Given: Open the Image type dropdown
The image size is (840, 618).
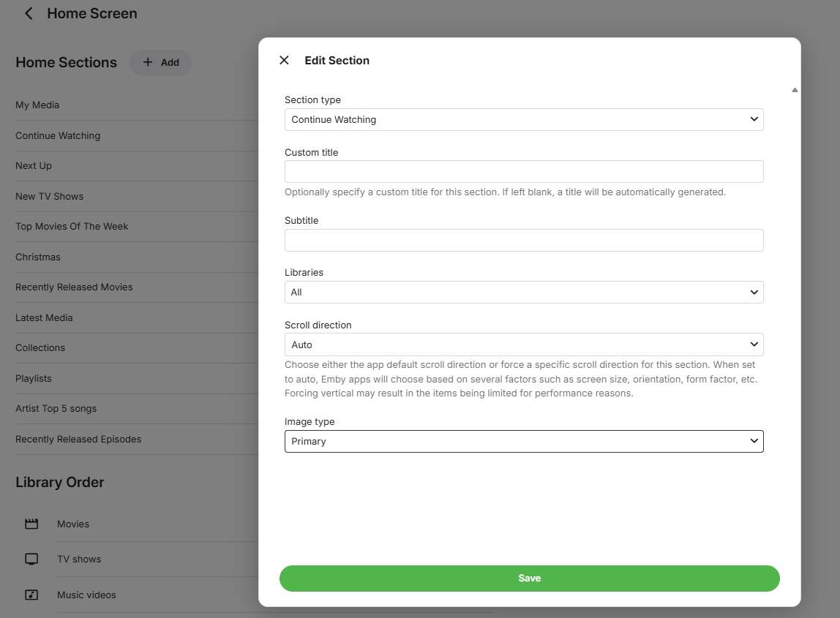Looking at the screenshot, I should tap(523, 441).
